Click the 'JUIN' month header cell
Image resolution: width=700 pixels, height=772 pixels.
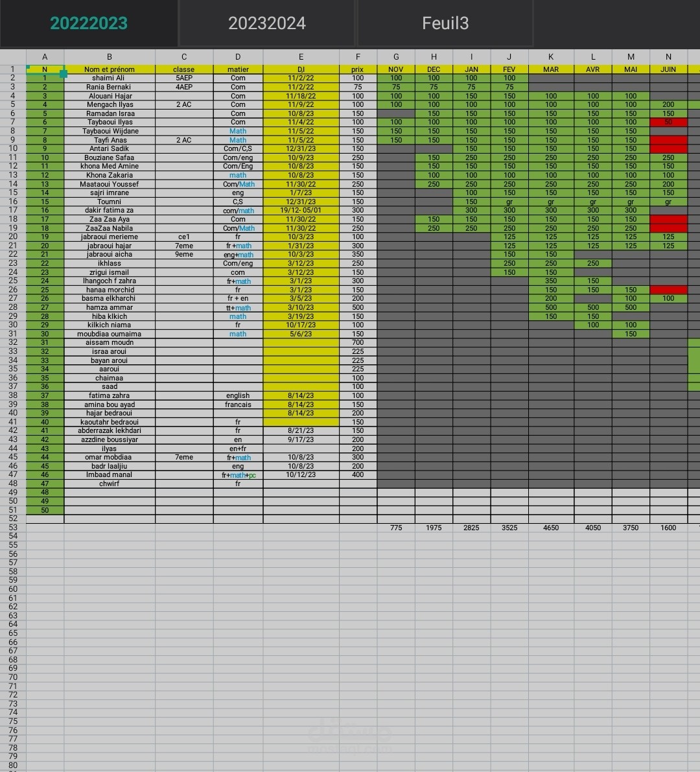[x=668, y=69]
